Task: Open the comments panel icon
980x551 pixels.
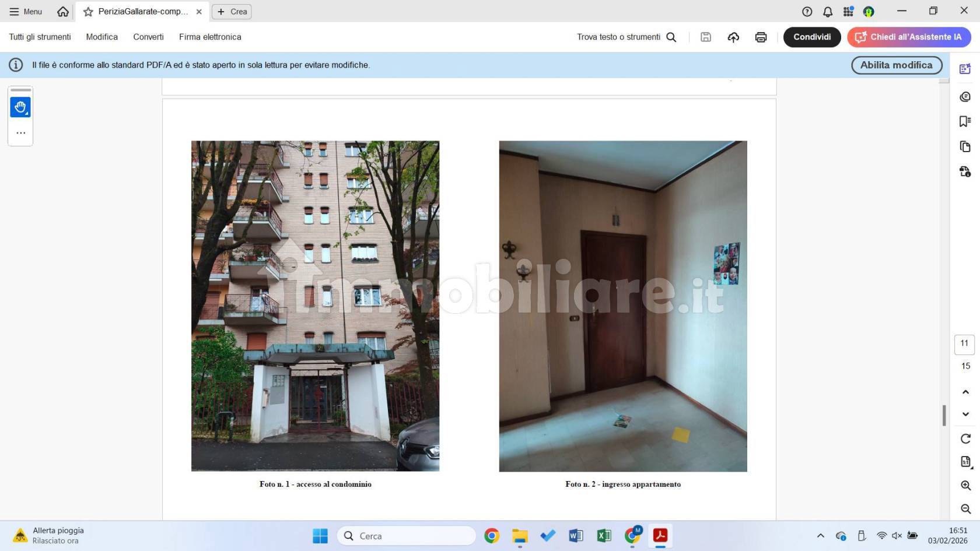Action: pos(965,97)
